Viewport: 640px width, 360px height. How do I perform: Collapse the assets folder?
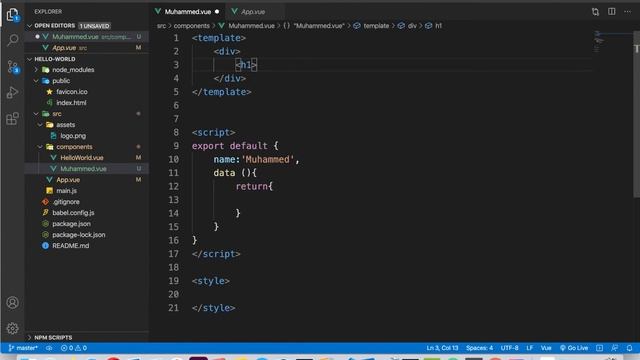point(40,125)
